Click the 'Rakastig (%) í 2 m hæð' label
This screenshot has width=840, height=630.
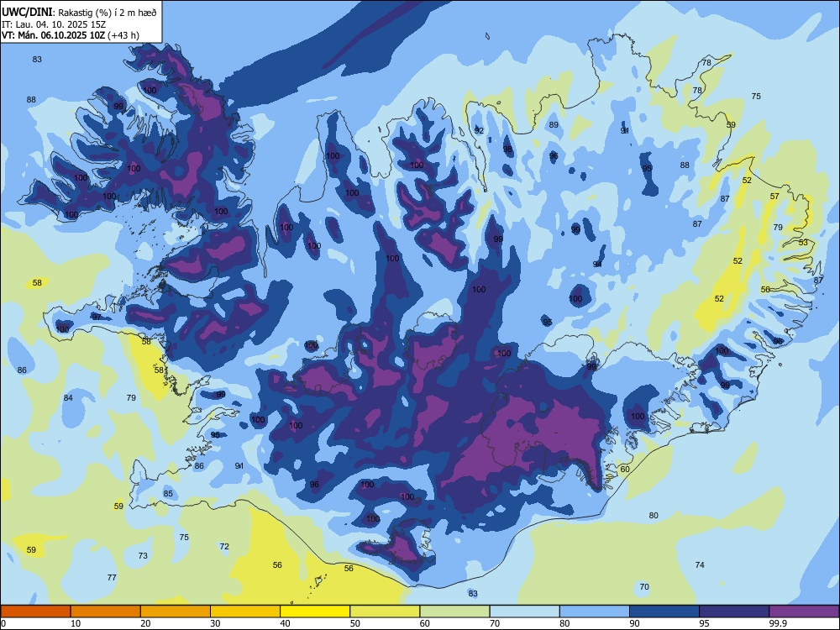tap(108, 13)
